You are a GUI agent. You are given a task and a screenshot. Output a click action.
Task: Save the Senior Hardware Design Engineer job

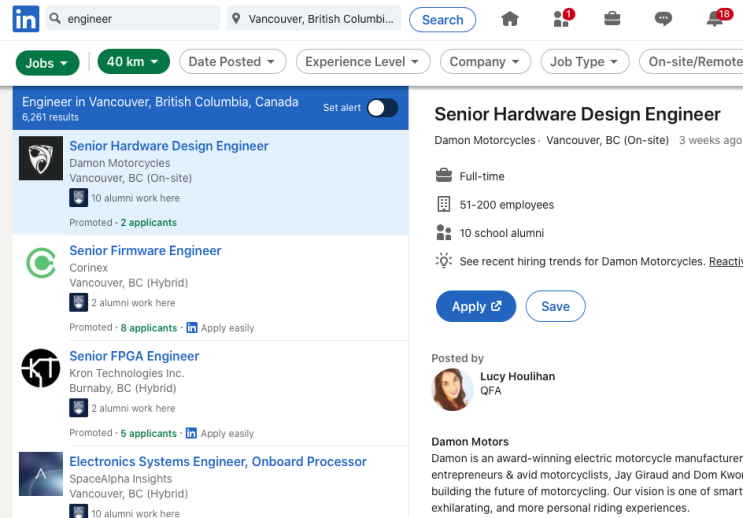coord(555,306)
